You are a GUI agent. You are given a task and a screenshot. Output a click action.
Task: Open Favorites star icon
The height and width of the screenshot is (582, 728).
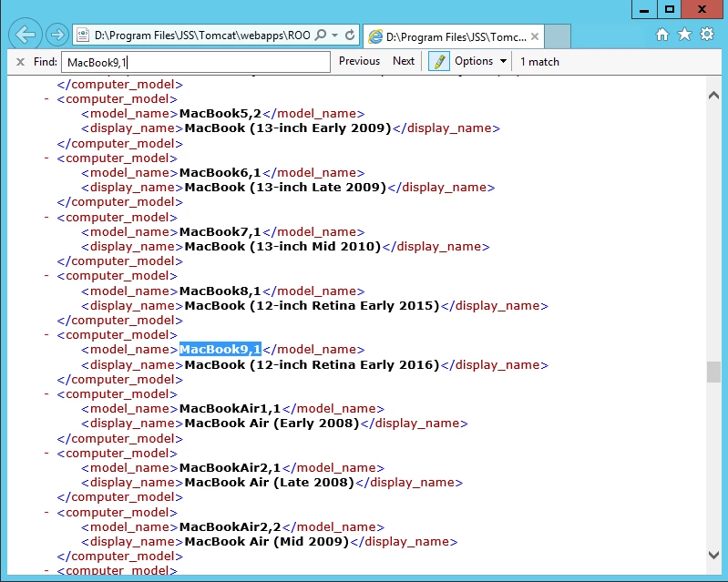pyautogui.click(x=685, y=35)
